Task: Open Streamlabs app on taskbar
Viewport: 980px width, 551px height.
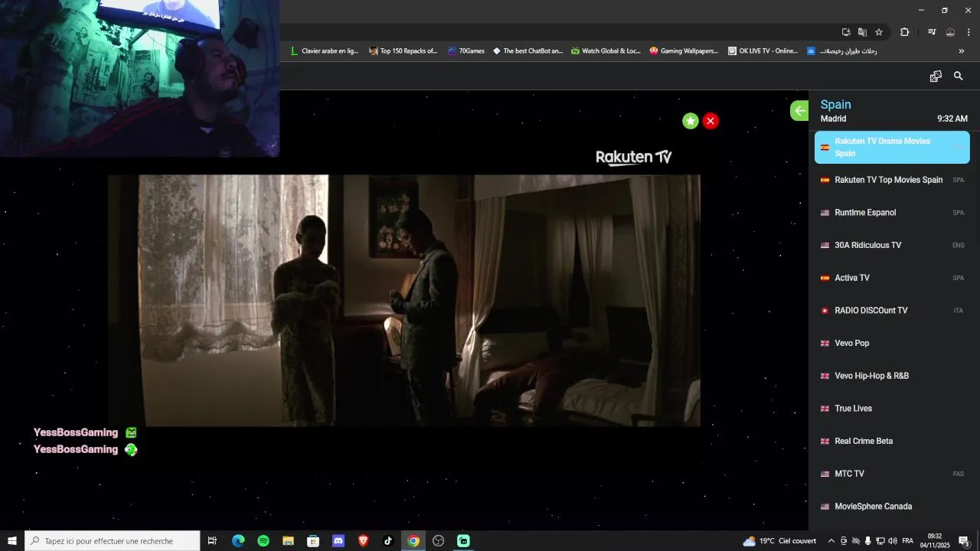Action: pyautogui.click(x=463, y=541)
